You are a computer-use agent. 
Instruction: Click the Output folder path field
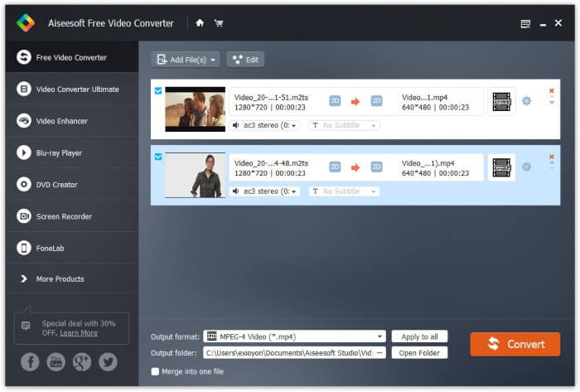tap(289, 353)
